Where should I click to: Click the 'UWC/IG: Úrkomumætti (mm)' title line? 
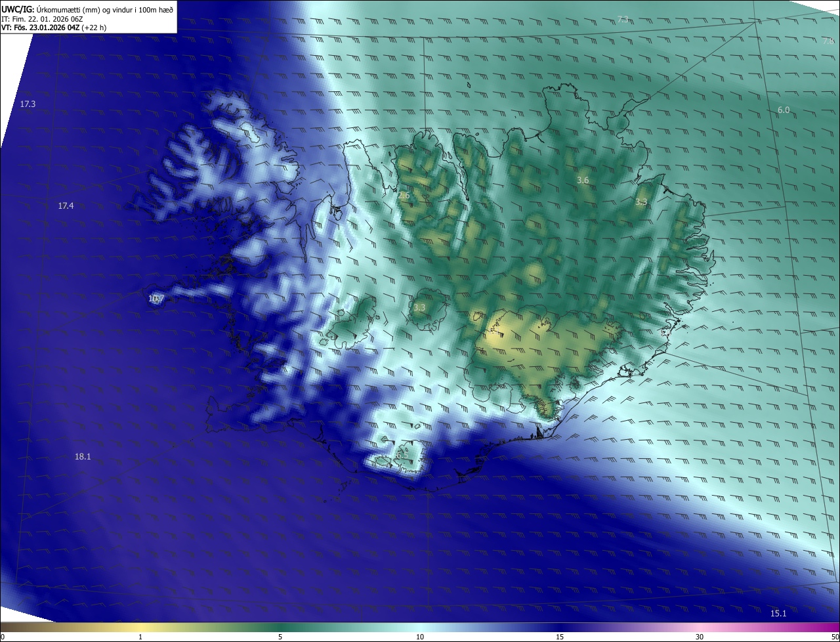click(x=87, y=9)
